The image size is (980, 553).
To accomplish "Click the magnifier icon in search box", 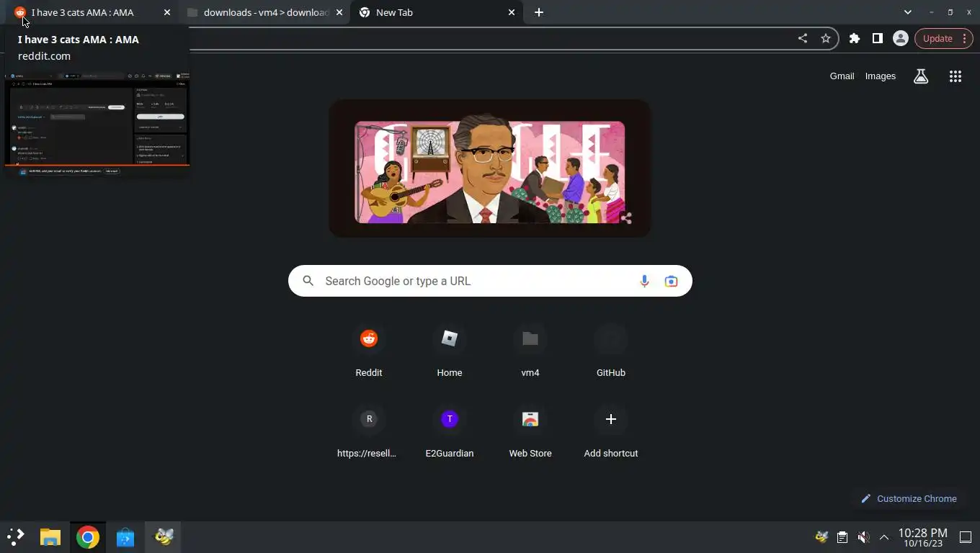I will [x=308, y=281].
